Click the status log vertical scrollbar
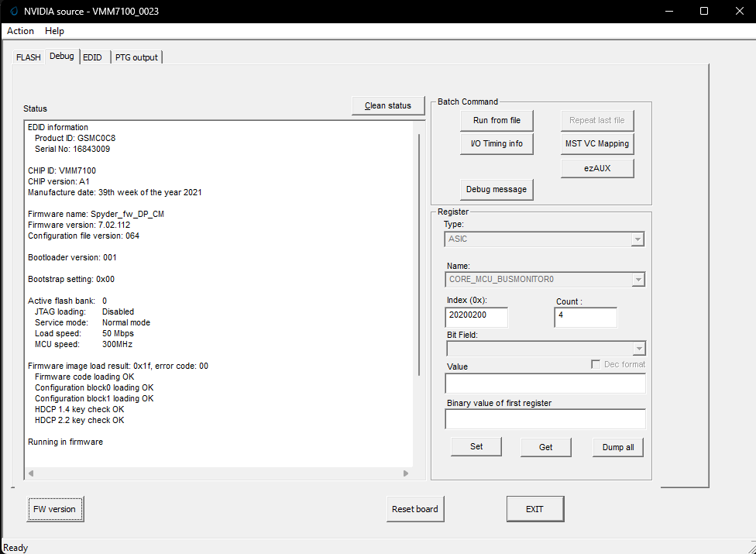The image size is (756, 554). [x=419, y=255]
